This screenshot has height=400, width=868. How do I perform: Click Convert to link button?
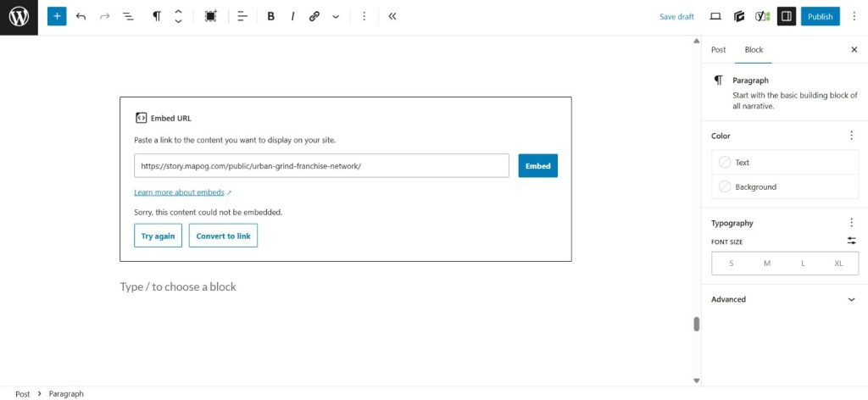pyautogui.click(x=223, y=236)
